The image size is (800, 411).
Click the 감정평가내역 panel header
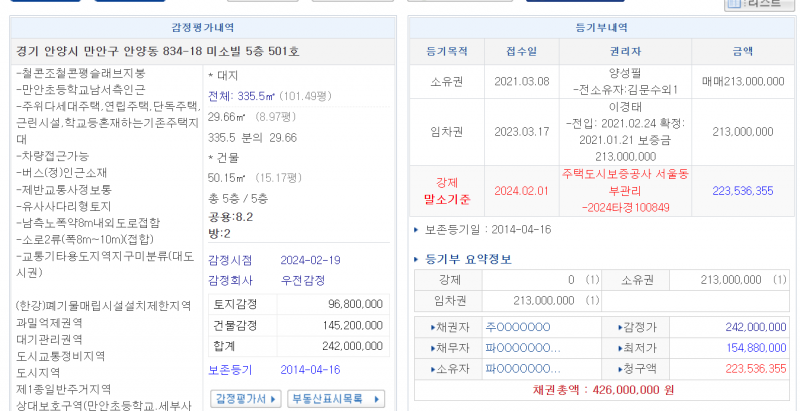tap(203, 28)
